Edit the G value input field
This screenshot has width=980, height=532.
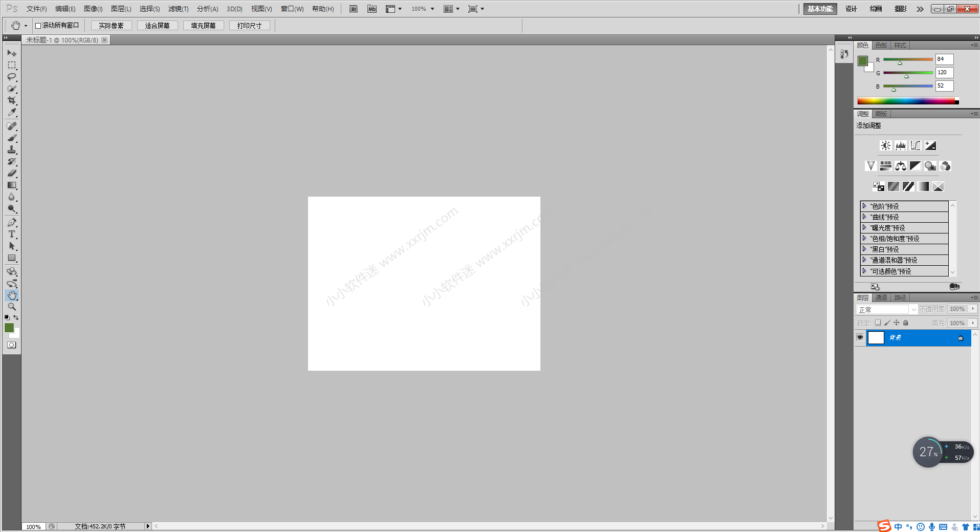pyautogui.click(x=944, y=73)
